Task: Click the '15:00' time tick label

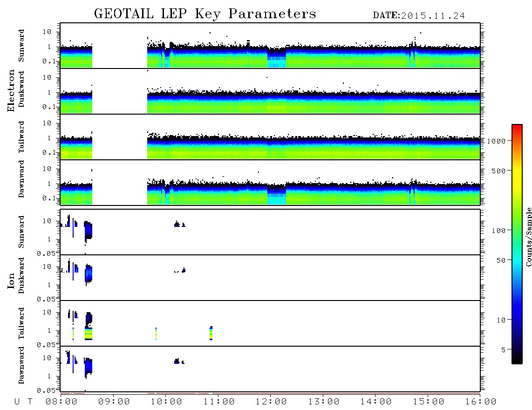Action: (x=429, y=402)
